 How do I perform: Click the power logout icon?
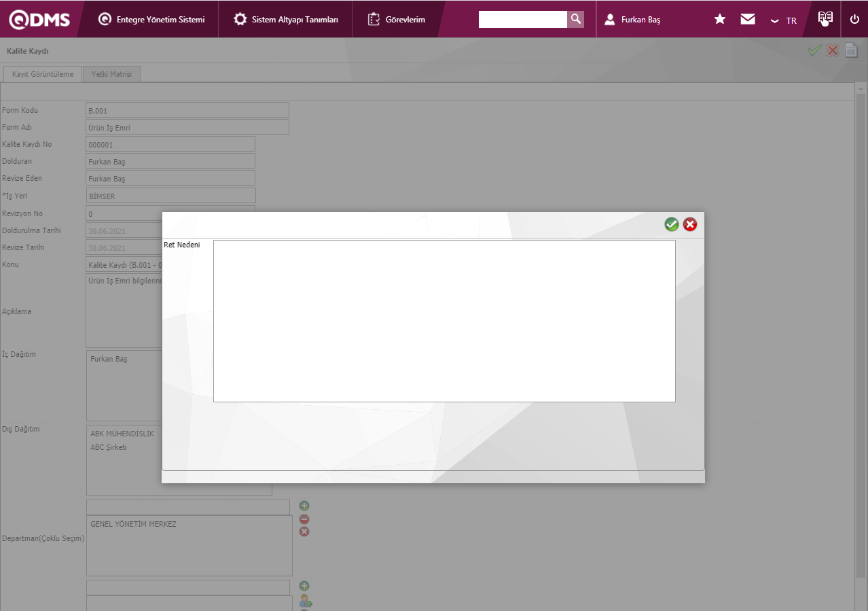pos(855,19)
